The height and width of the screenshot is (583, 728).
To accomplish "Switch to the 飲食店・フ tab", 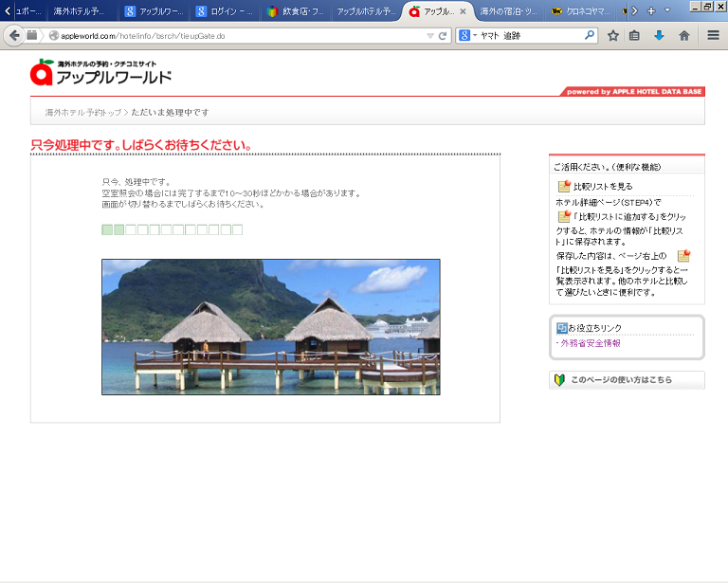I will tap(297, 11).
